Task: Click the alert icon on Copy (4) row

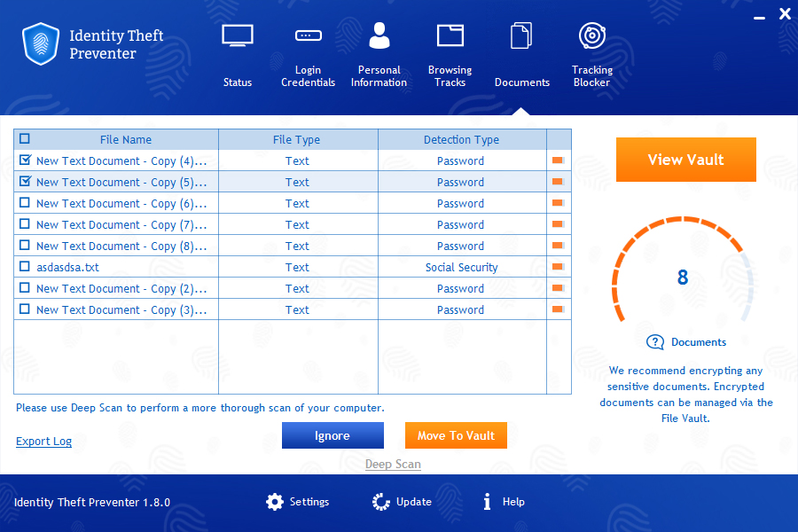Action: 558,160
